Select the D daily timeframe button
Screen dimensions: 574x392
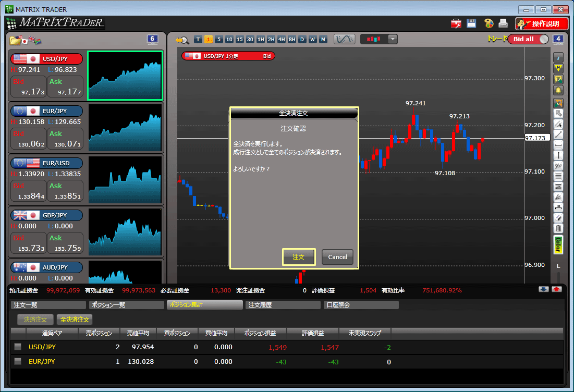pyautogui.click(x=302, y=40)
